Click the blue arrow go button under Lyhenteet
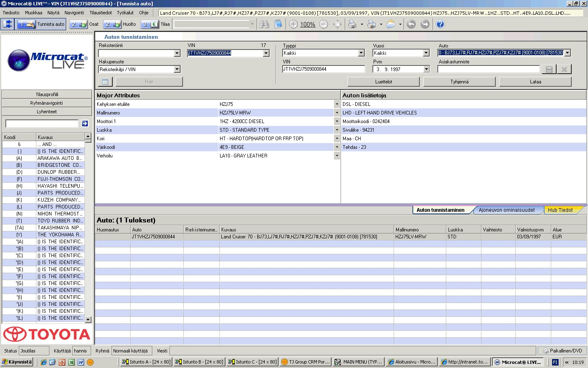 tap(85, 123)
